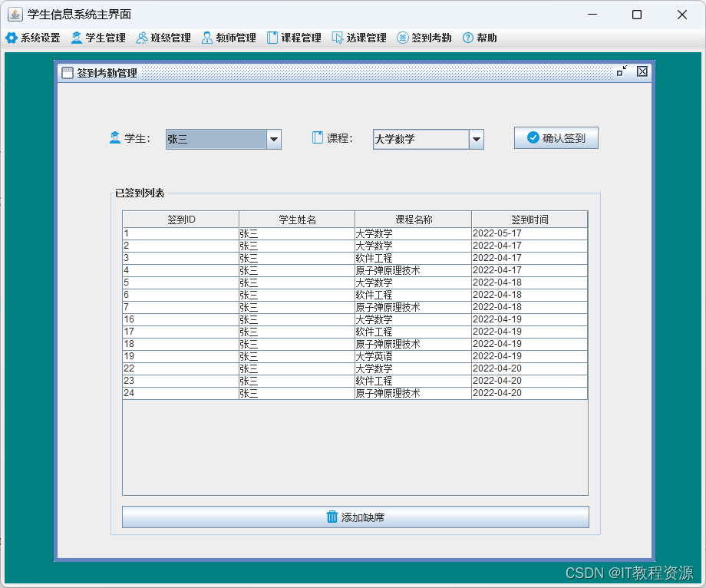Open the 课程管理 menu
Viewport: 706px width, 588px height.
(x=294, y=38)
